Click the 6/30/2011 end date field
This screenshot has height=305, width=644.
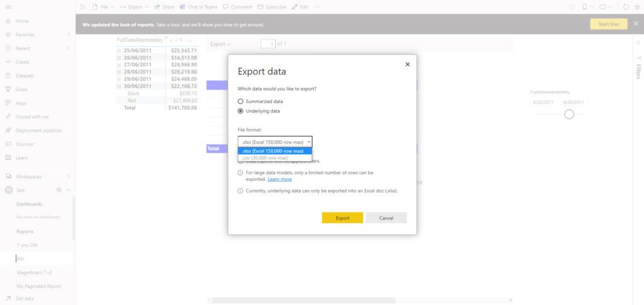coord(574,103)
